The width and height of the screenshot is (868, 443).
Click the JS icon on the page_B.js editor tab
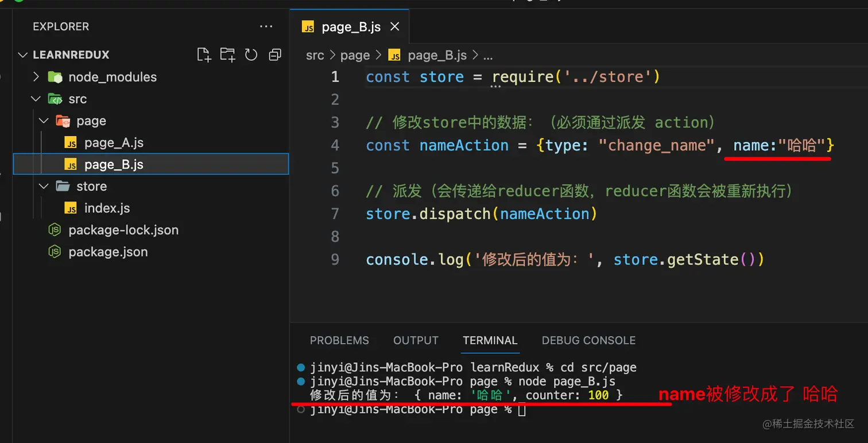pos(308,27)
